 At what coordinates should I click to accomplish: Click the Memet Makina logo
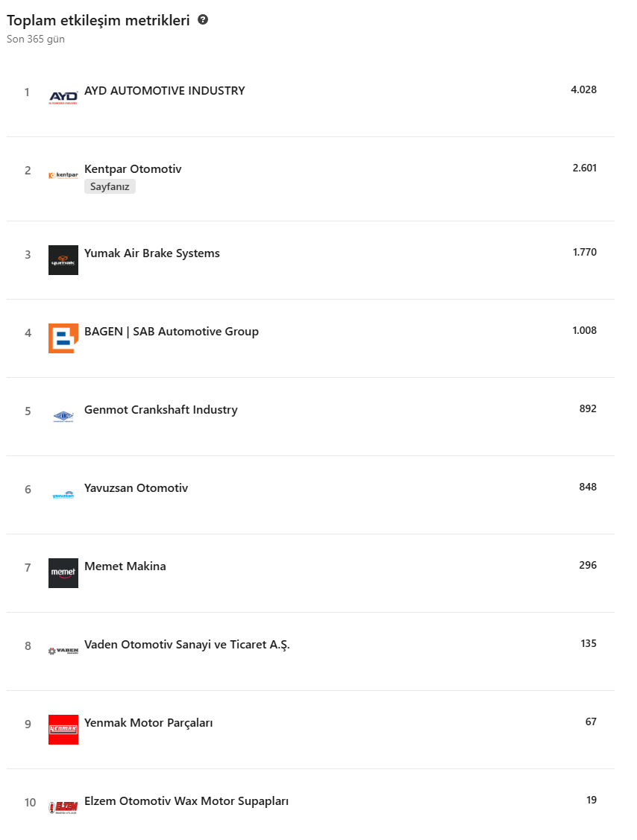coord(63,573)
